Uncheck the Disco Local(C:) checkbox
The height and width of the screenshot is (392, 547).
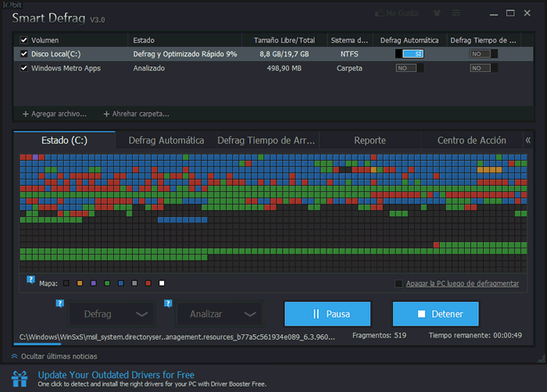point(23,54)
